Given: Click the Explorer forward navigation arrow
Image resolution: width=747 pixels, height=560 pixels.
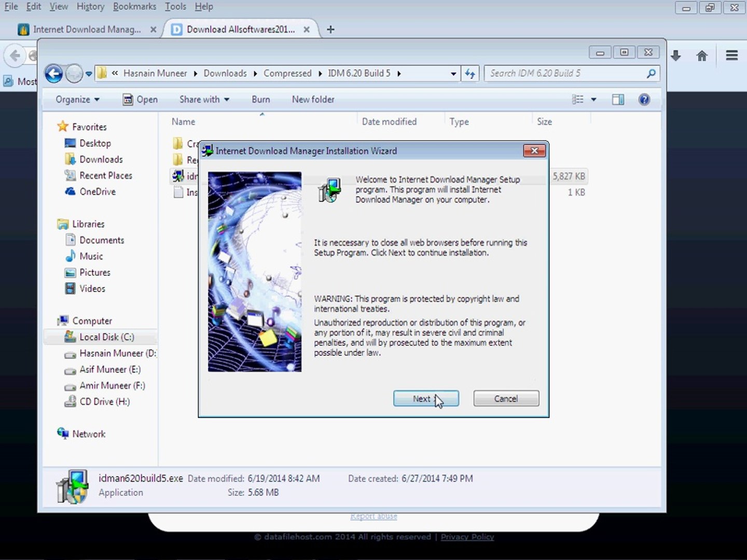Looking at the screenshot, I should [74, 74].
